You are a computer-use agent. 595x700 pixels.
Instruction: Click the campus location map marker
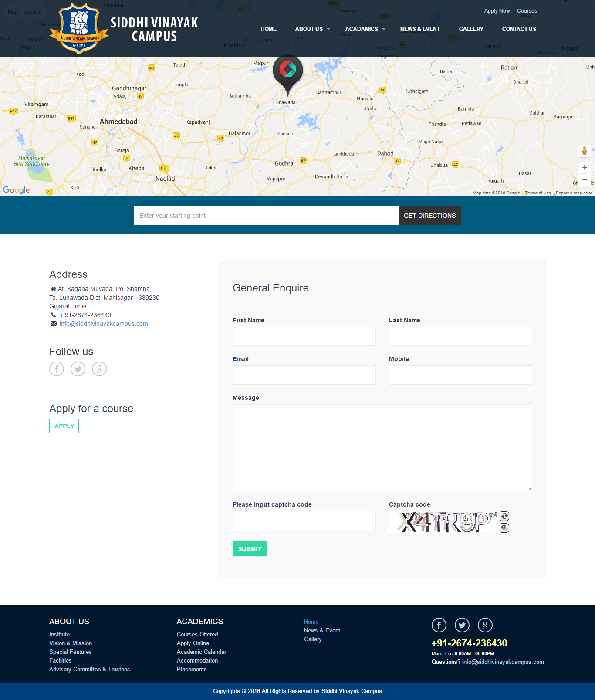(x=287, y=75)
